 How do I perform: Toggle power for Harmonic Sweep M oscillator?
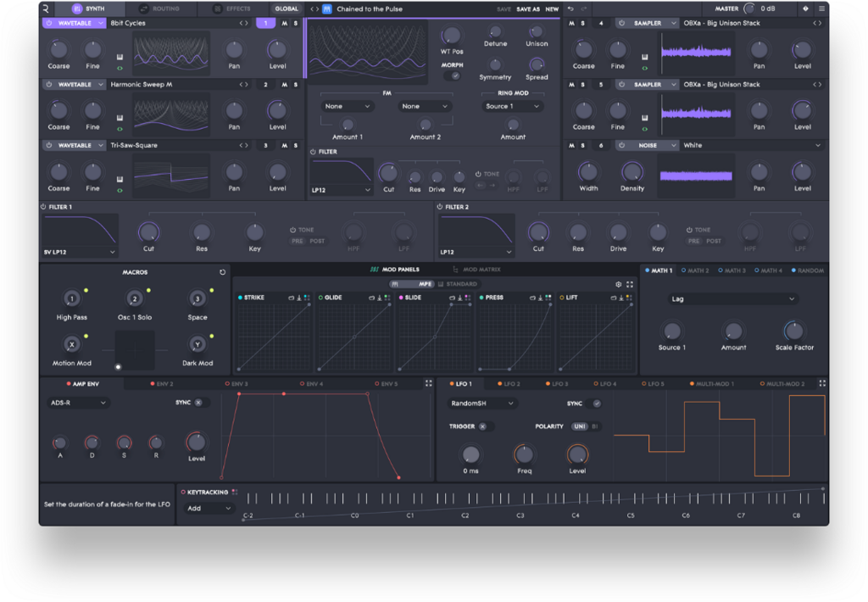pos(49,84)
